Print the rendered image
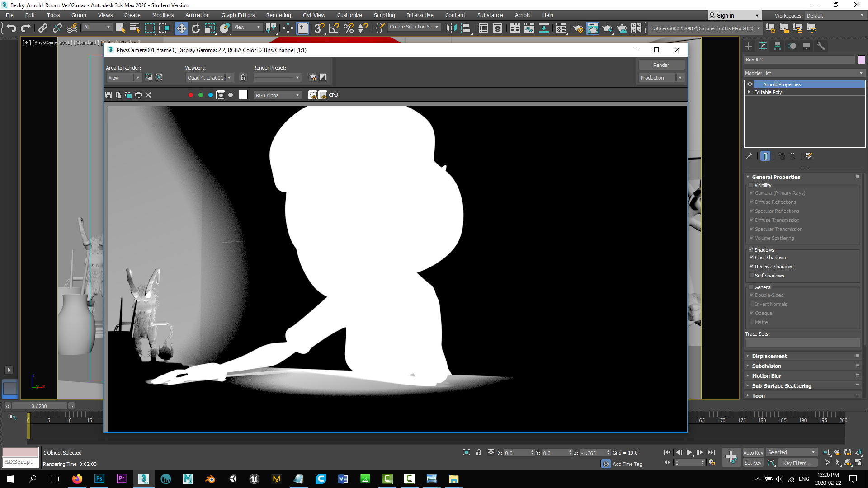The width and height of the screenshot is (868, 488). click(138, 95)
